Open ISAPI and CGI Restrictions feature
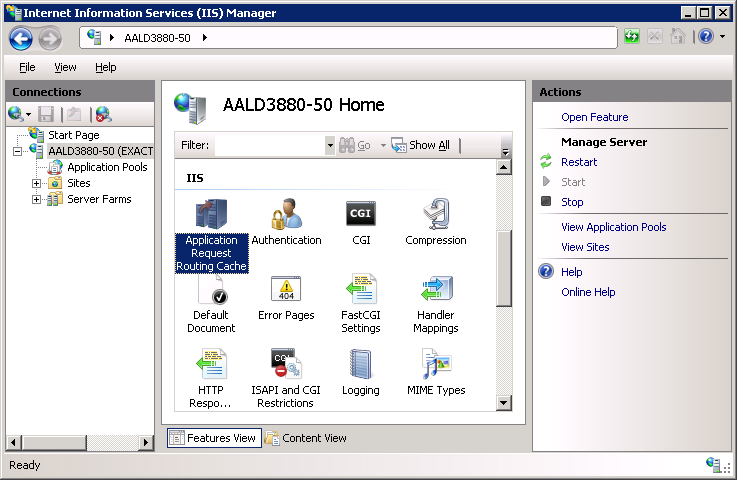The height and width of the screenshot is (480, 737). 286,378
